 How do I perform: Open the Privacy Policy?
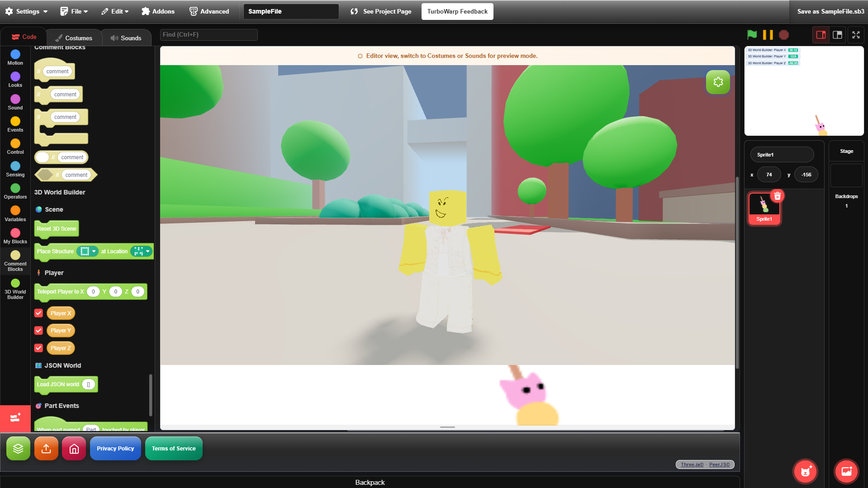(x=115, y=448)
